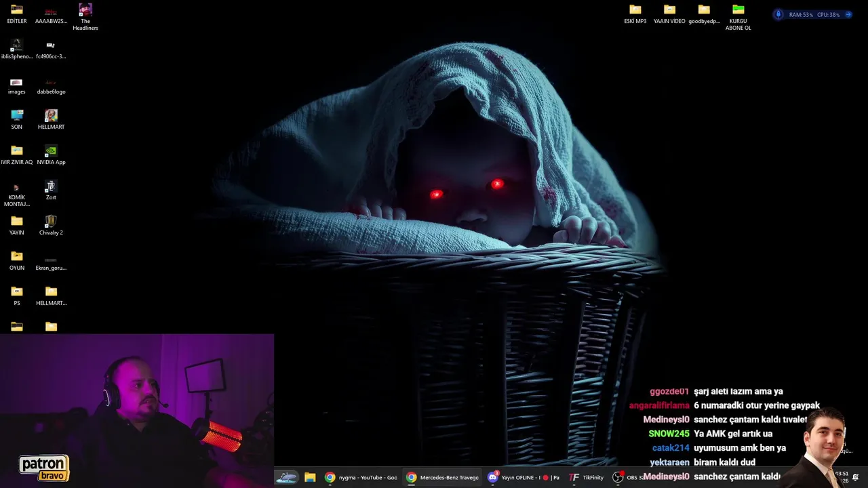This screenshot has height=488, width=868.
Task: Open the OYUN folder
Action: pyautogui.click(x=17, y=261)
